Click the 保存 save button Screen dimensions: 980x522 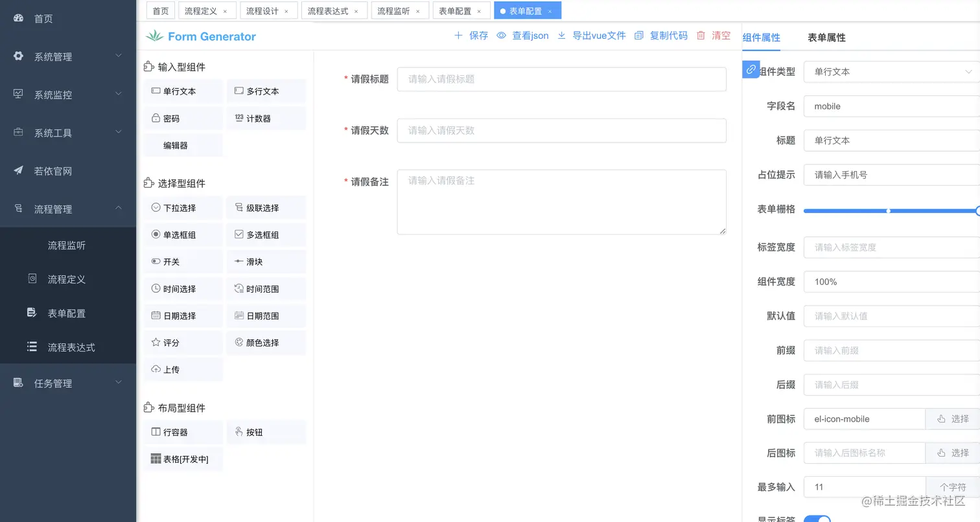(471, 36)
